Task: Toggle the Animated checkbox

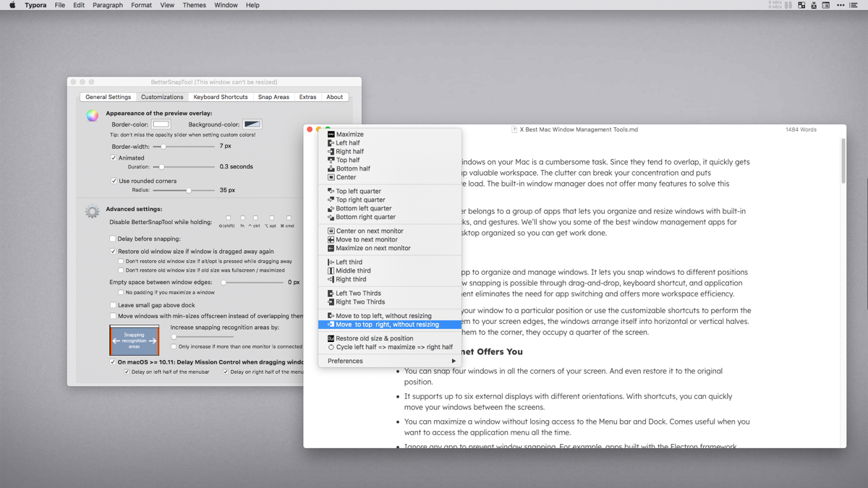Action: point(114,158)
